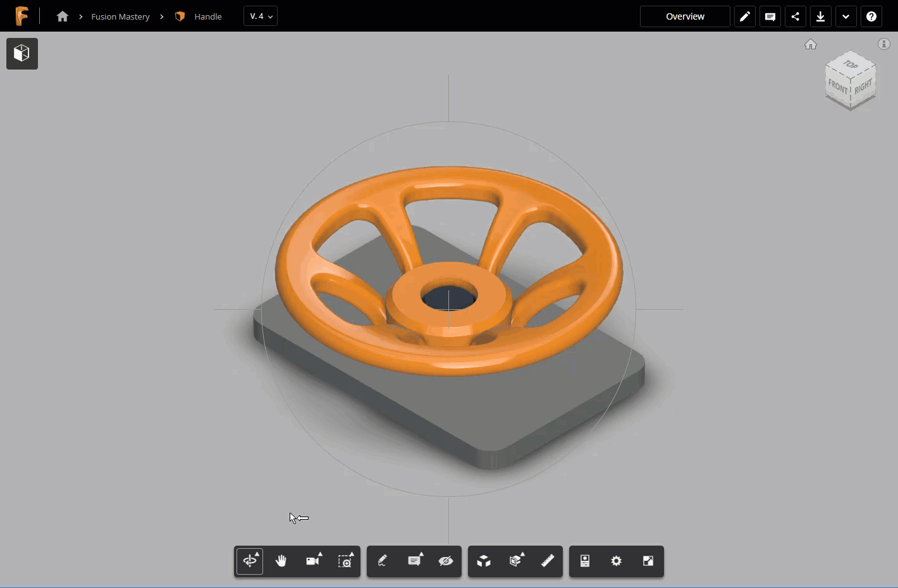Click the Fusion logo
The height and width of the screenshot is (588, 898).
[22, 16]
